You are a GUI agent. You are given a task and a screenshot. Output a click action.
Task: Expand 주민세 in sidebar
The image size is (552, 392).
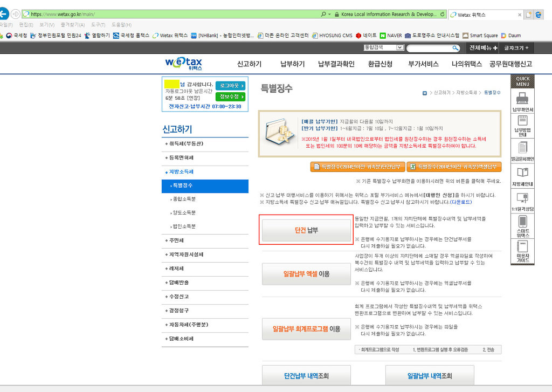point(174,240)
